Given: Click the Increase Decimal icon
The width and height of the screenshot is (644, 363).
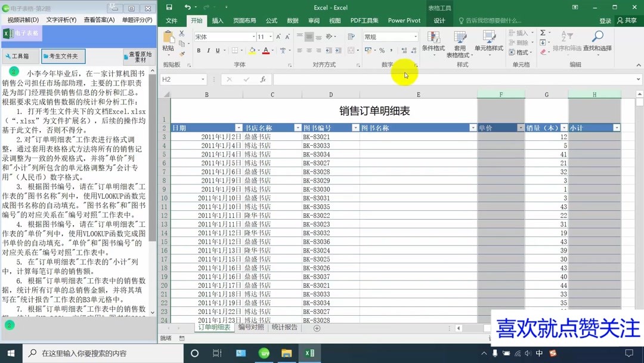Looking at the screenshot, I should [x=404, y=50].
